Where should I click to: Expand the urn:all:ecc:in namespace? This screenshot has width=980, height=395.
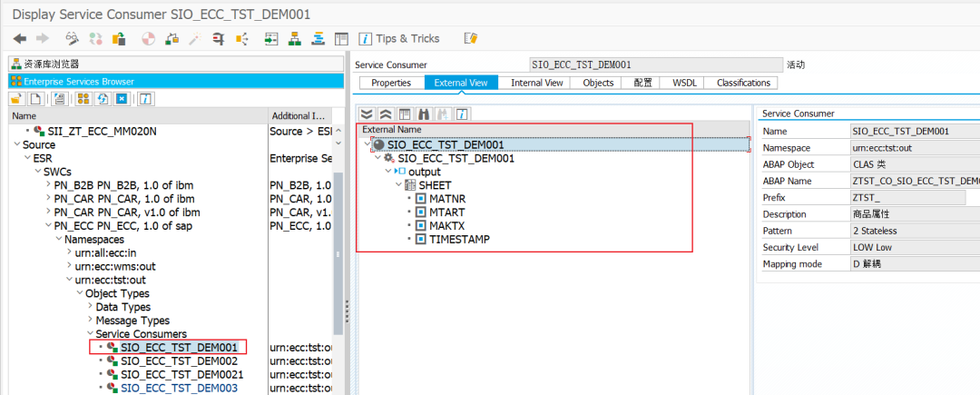69,253
